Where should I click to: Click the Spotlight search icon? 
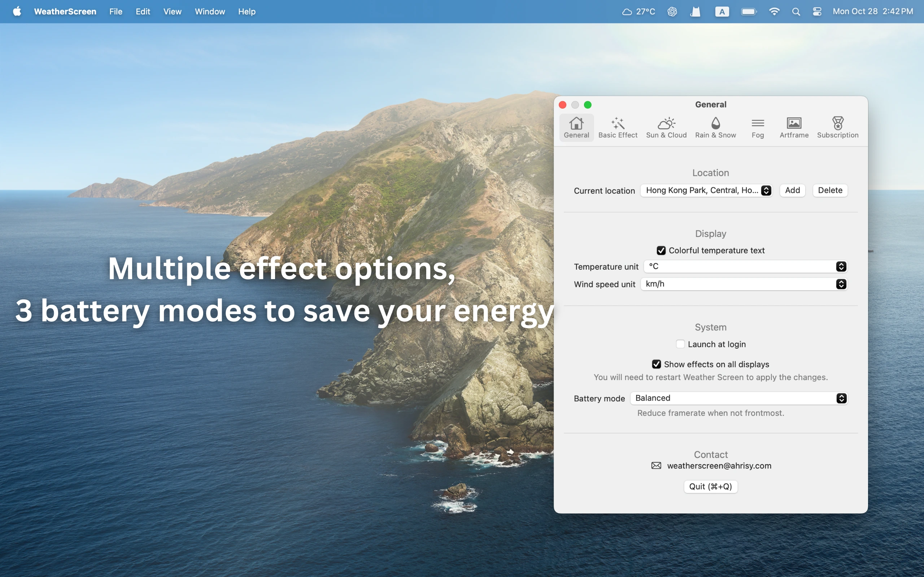coord(796,12)
